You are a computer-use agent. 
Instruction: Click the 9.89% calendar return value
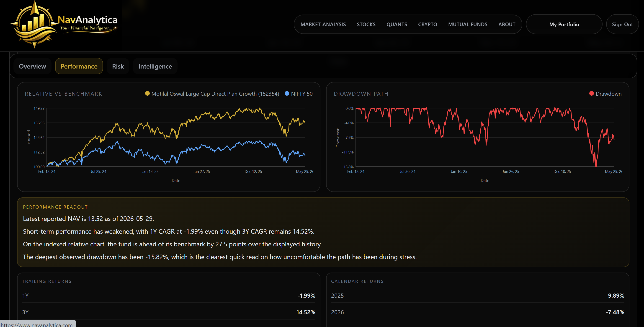[x=616, y=296]
